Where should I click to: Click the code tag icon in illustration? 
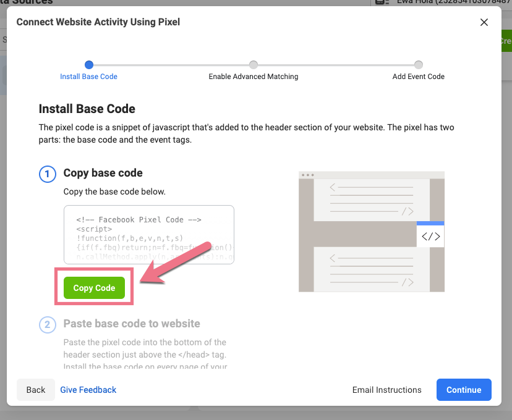[x=430, y=236]
